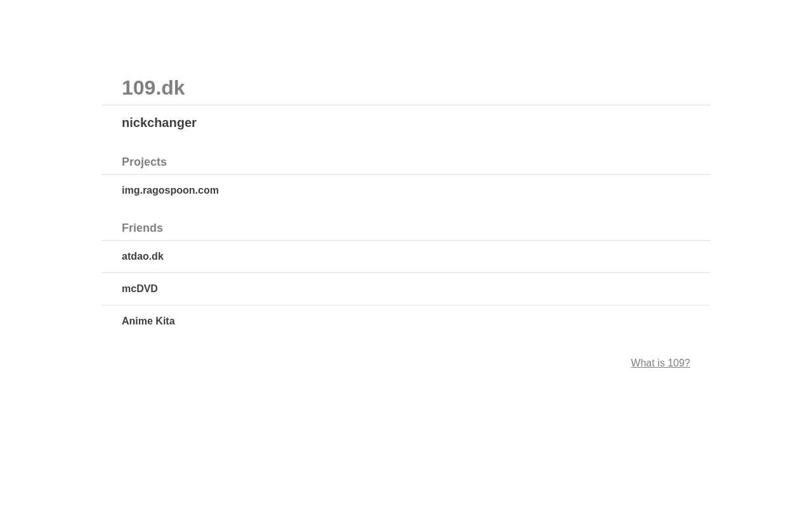The image size is (812, 508).
Task: Select the nickchanger entry below the title
Action: click(159, 123)
